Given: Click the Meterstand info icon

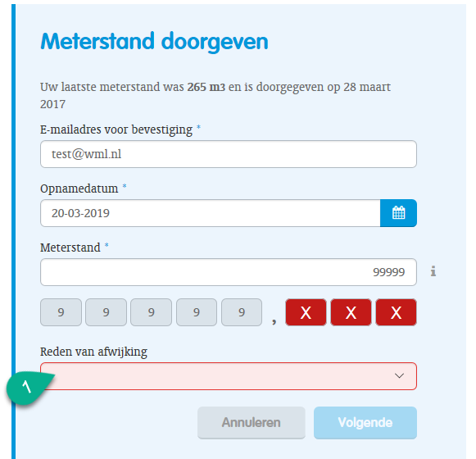Looking at the screenshot, I should 433,271.
